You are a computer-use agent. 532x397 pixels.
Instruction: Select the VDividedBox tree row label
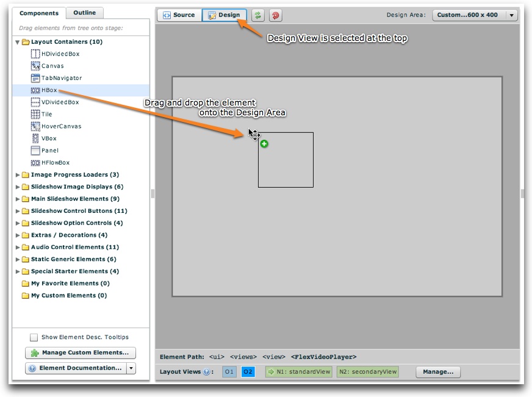(x=60, y=102)
